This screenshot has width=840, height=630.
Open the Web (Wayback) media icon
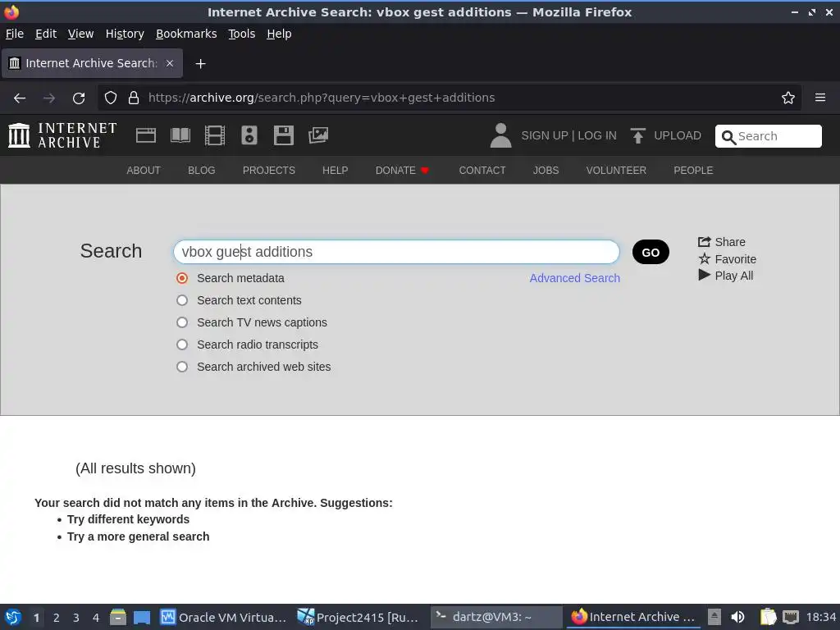pos(146,135)
